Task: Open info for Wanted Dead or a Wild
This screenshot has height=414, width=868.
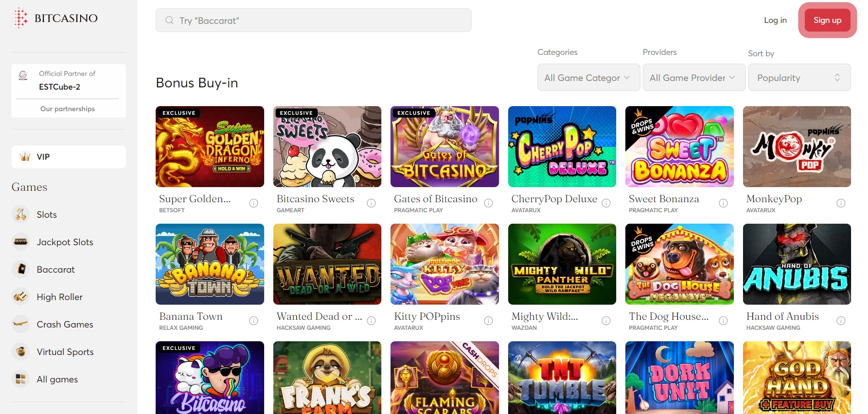Action: (371, 321)
